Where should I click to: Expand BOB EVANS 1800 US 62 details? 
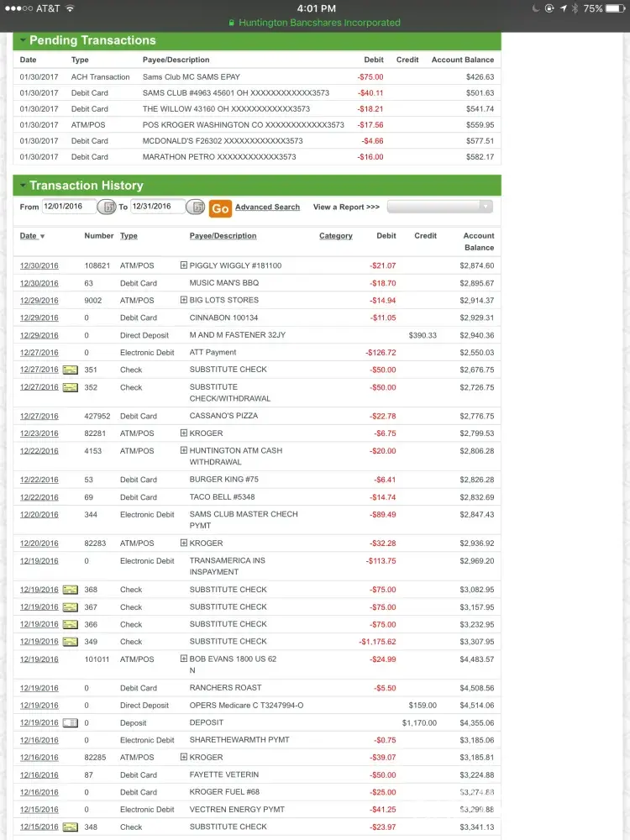(184, 659)
